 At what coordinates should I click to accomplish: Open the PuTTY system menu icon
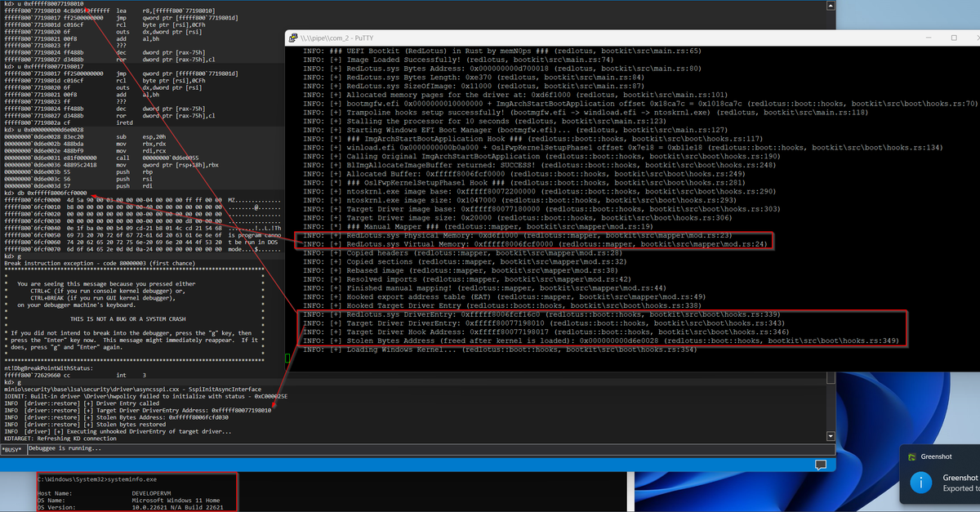[x=292, y=38]
